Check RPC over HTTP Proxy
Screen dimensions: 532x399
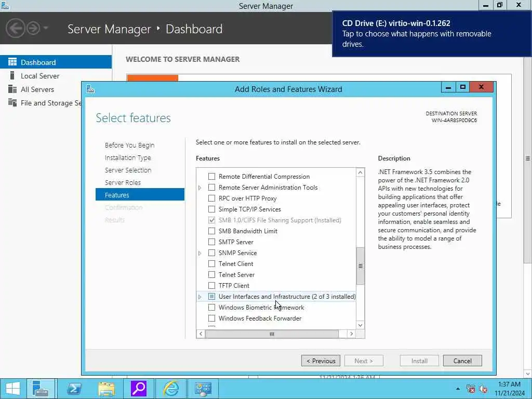211,198
